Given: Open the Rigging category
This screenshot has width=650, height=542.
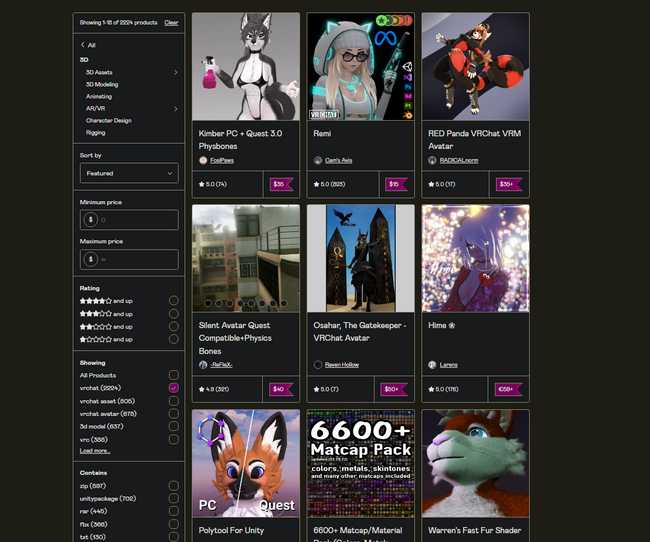Looking at the screenshot, I should [x=95, y=132].
